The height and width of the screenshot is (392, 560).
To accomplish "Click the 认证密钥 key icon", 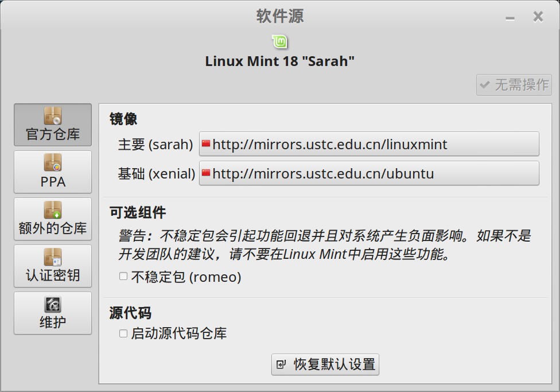I will click(x=52, y=257).
